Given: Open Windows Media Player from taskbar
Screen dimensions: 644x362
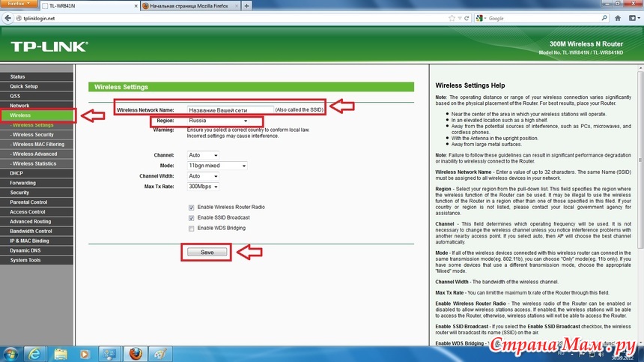Looking at the screenshot, I should [x=85, y=355].
